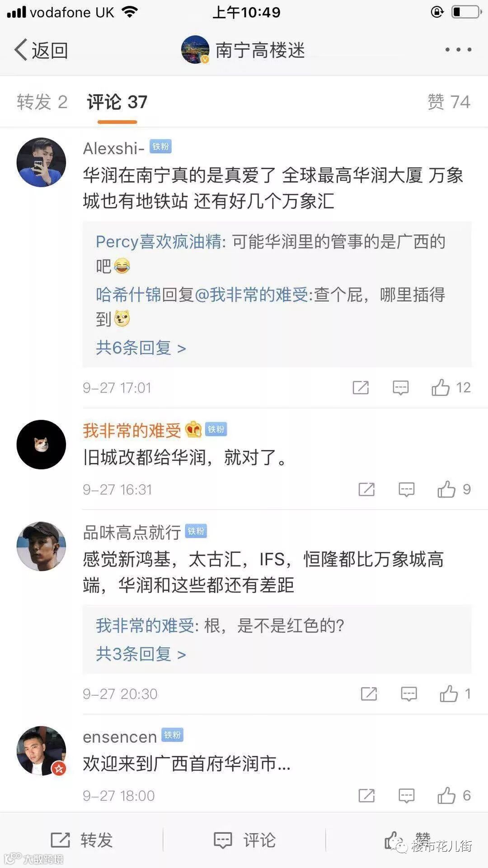488x868 pixels.
Task: Like Alexshi-'s comment with thumbs up
Action: (x=441, y=387)
